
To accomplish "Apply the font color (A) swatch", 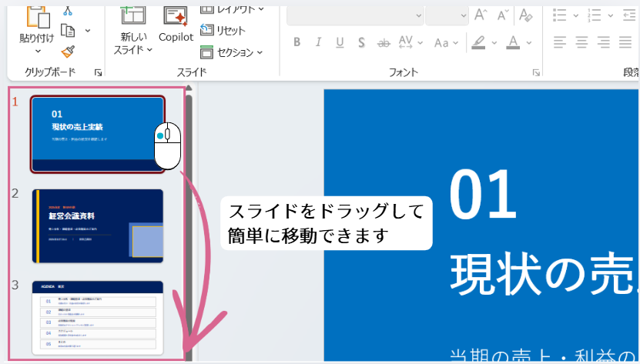I will pos(513,42).
